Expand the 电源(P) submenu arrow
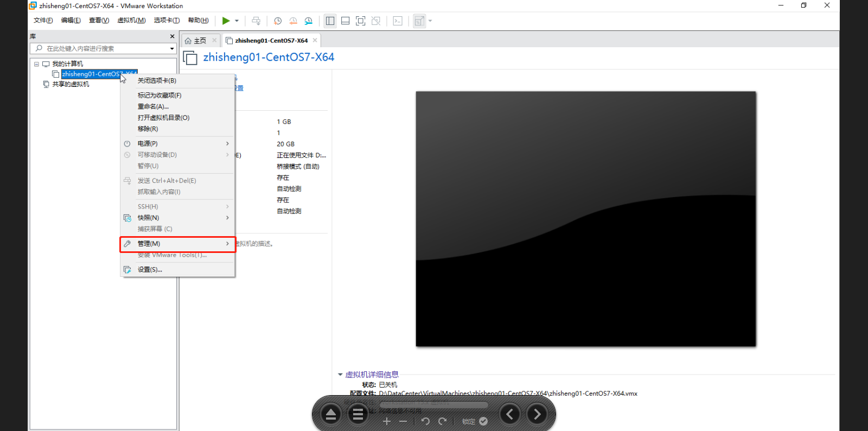The width and height of the screenshot is (868, 431). pyautogui.click(x=227, y=144)
